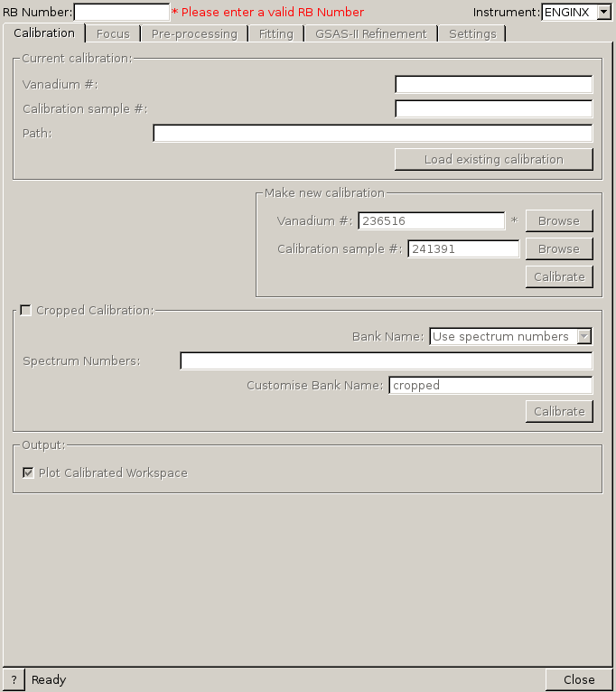Enable the Cropped Calibration checkbox

click(x=25, y=311)
